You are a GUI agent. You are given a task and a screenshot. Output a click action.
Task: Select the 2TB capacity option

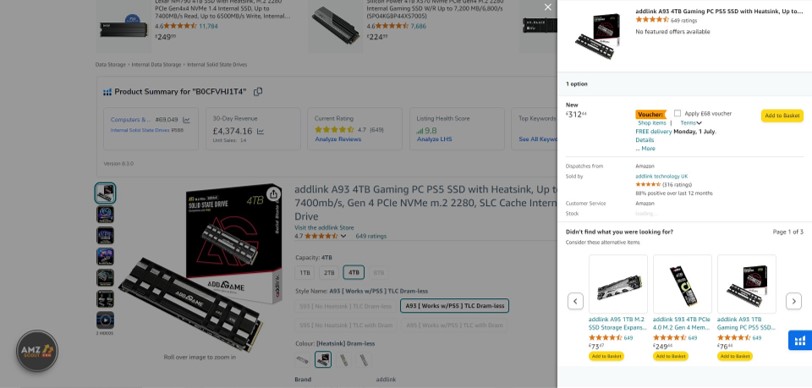[x=329, y=272]
